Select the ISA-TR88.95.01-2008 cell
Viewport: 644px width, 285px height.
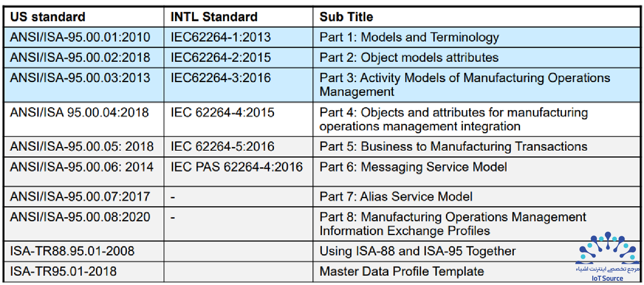pyautogui.click(x=84, y=251)
